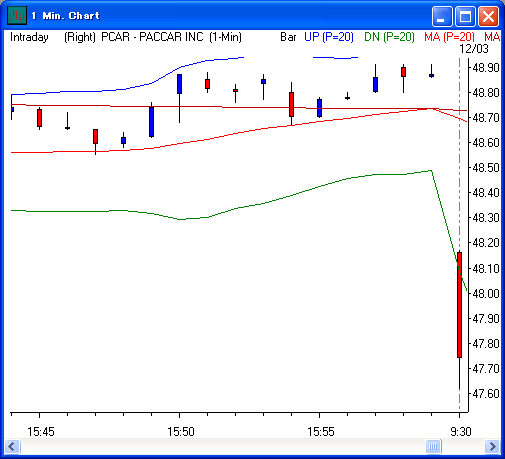Click the 48.00 price axis label
505x459 pixels.
[x=486, y=294]
